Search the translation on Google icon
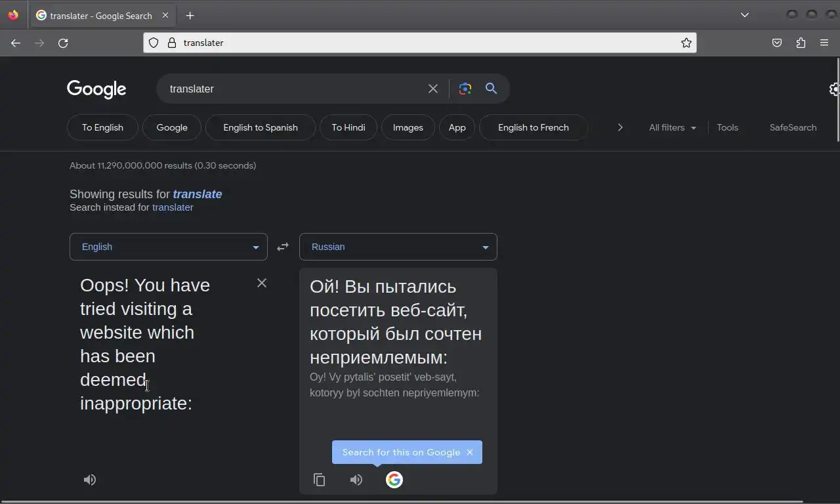Screen dimensions: 840x504 tap(394, 480)
